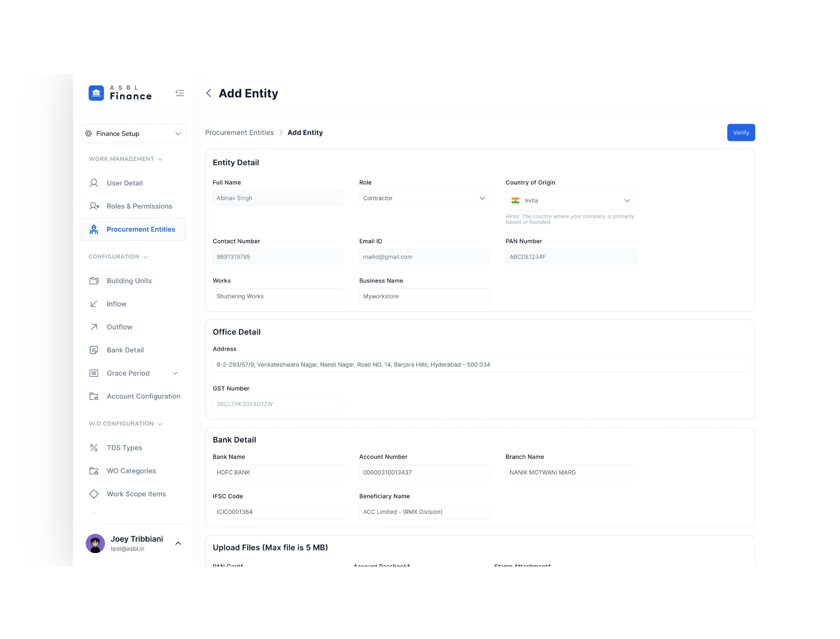840x639 pixels.
Task: Click the GST Number field
Action: (278, 404)
